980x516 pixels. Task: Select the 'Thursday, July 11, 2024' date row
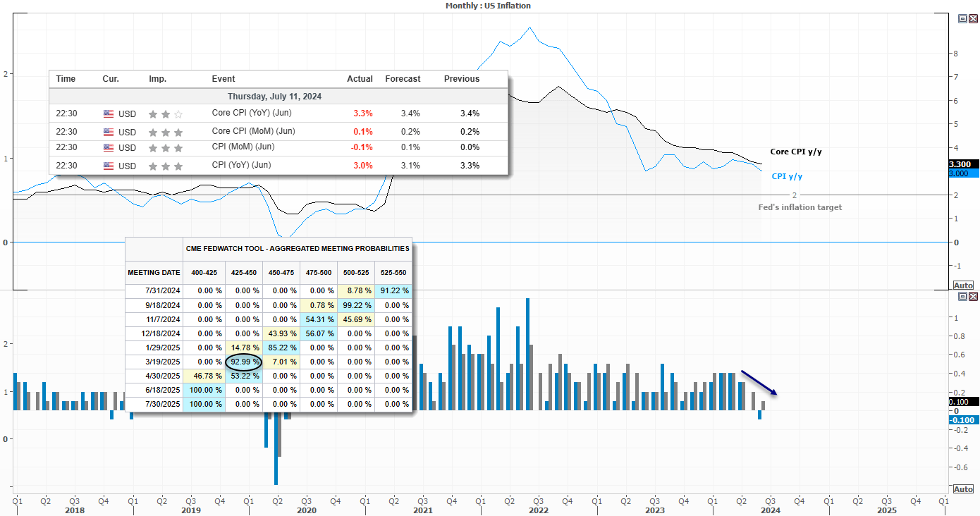[278, 96]
